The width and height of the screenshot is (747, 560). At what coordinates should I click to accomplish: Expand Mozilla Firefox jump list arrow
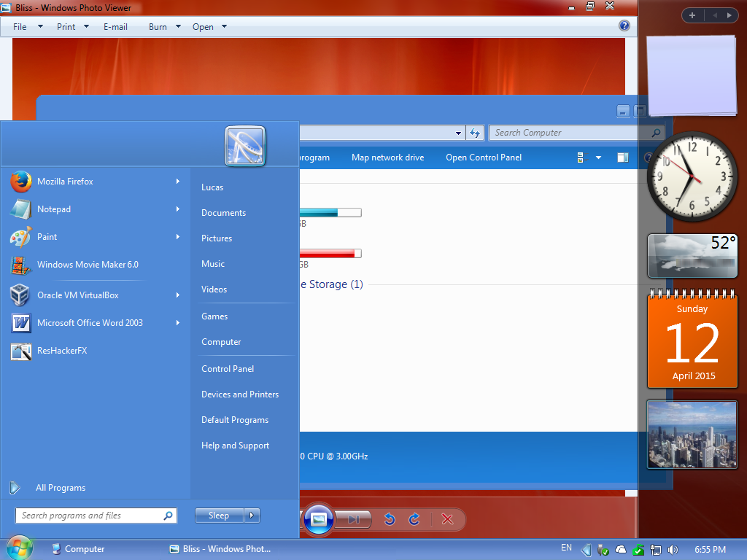(178, 182)
